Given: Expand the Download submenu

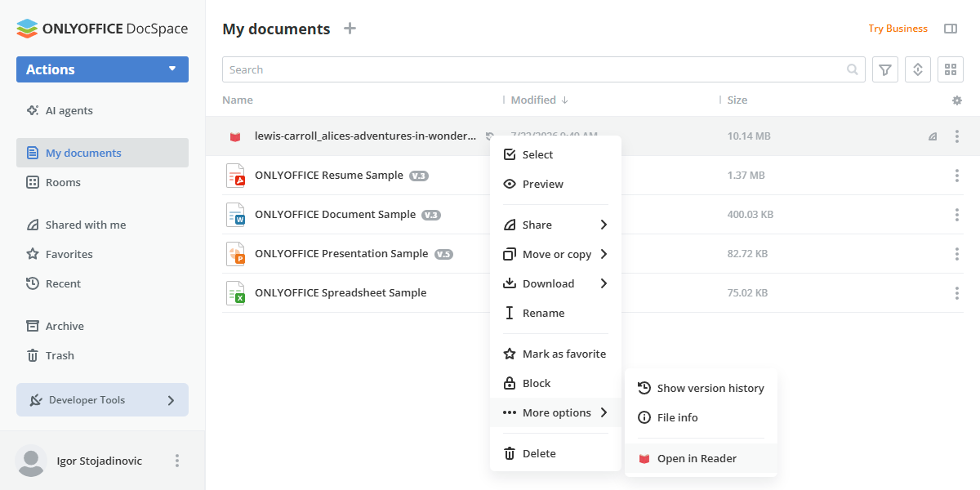Looking at the screenshot, I should tap(555, 283).
